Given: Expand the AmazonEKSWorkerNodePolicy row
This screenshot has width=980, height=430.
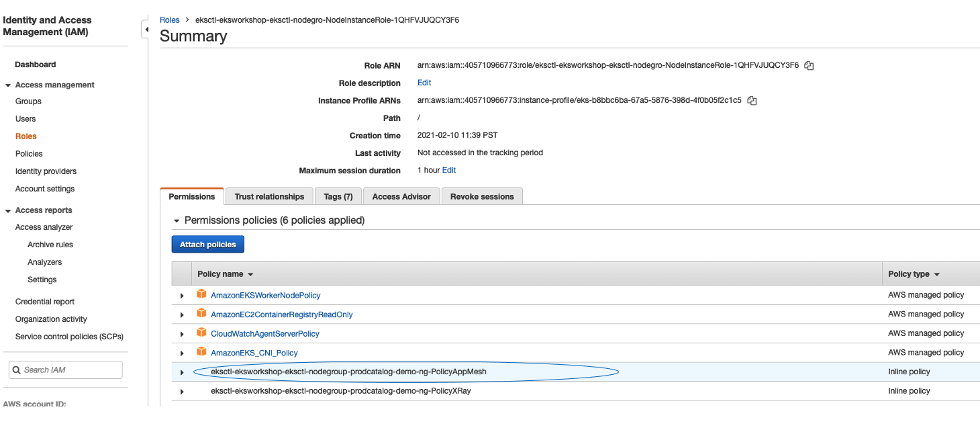Looking at the screenshot, I should pos(182,296).
